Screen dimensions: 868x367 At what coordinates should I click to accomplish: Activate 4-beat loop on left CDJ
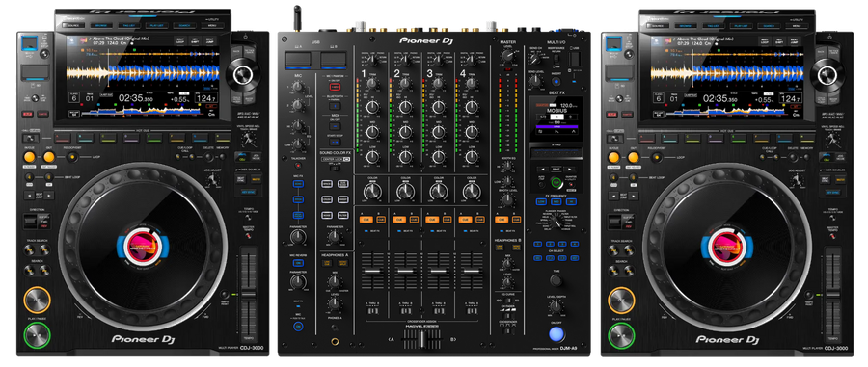[28, 178]
